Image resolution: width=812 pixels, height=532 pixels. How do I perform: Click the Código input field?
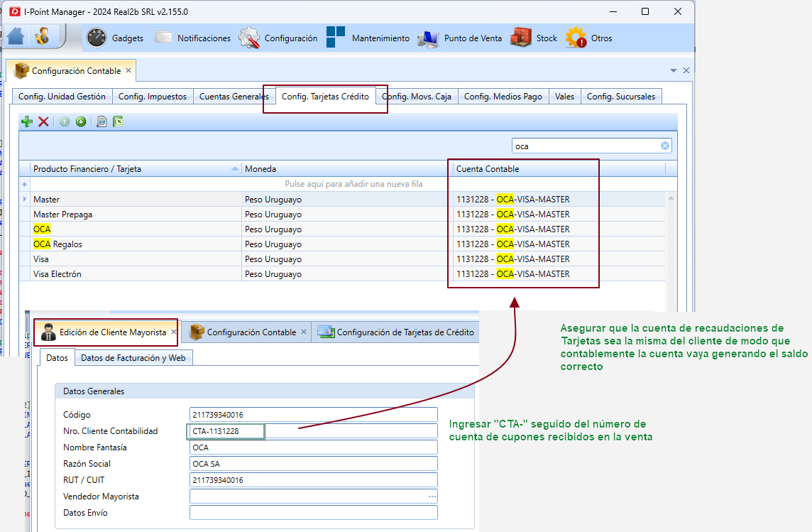tap(313, 414)
